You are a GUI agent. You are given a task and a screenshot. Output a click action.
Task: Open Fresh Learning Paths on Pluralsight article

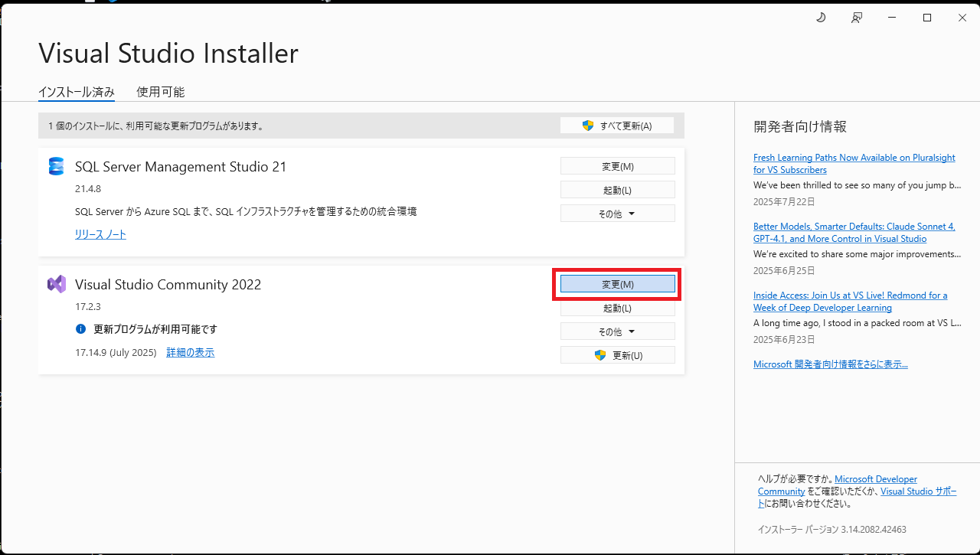pos(854,163)
